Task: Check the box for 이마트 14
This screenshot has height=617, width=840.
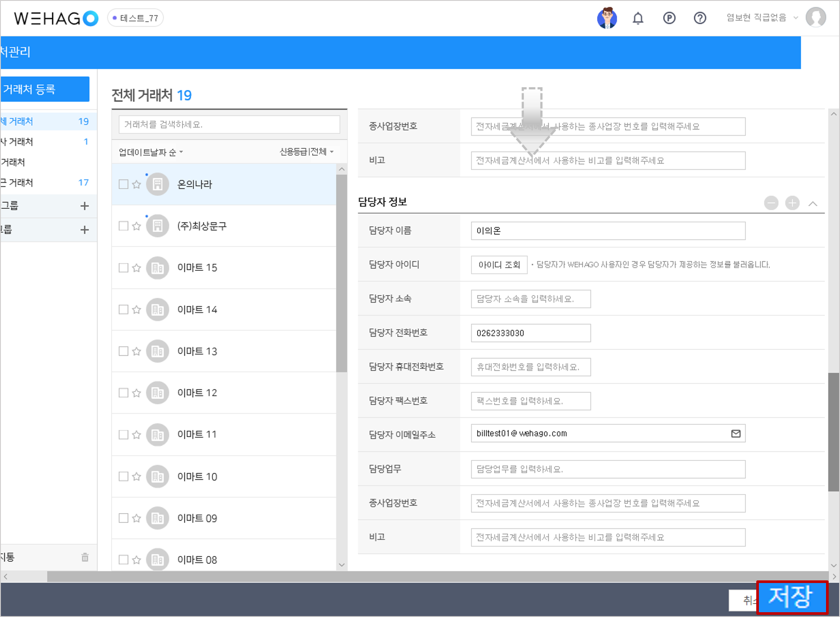Action: (x=123, y=310)
